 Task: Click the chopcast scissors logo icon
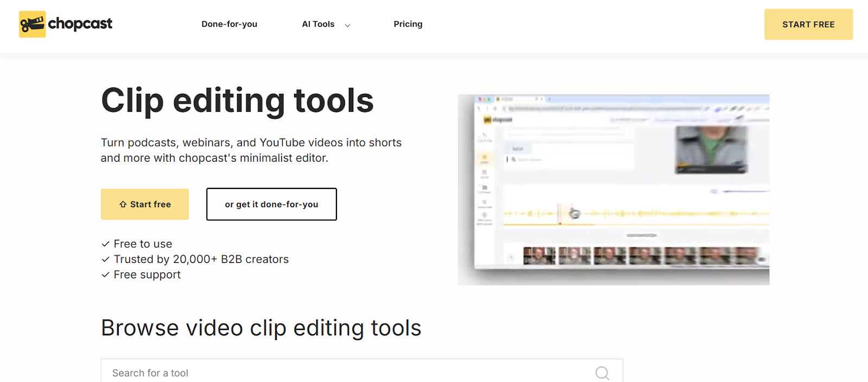(x=32, y=24)
